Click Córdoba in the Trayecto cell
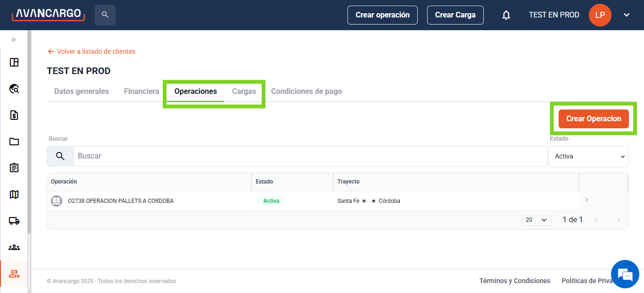This screenshot has height=293, width=644. [x=389, y=201]
